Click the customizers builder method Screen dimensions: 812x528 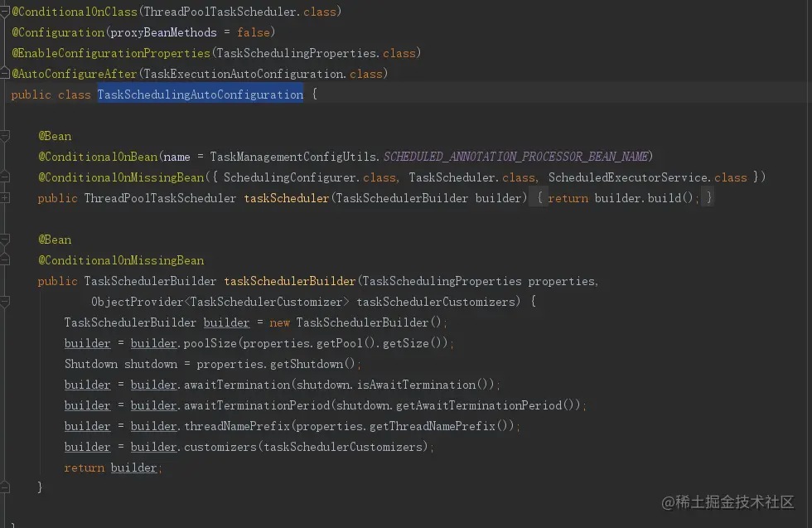coord(220,447)
